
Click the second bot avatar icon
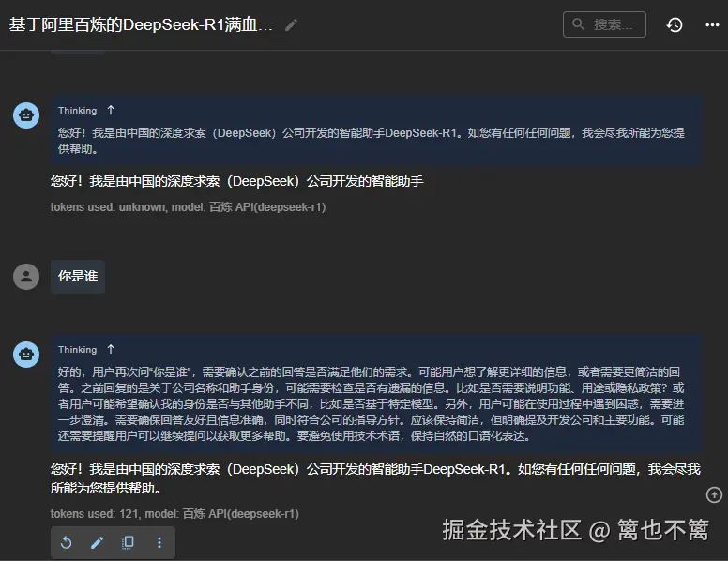coord(26,355)
